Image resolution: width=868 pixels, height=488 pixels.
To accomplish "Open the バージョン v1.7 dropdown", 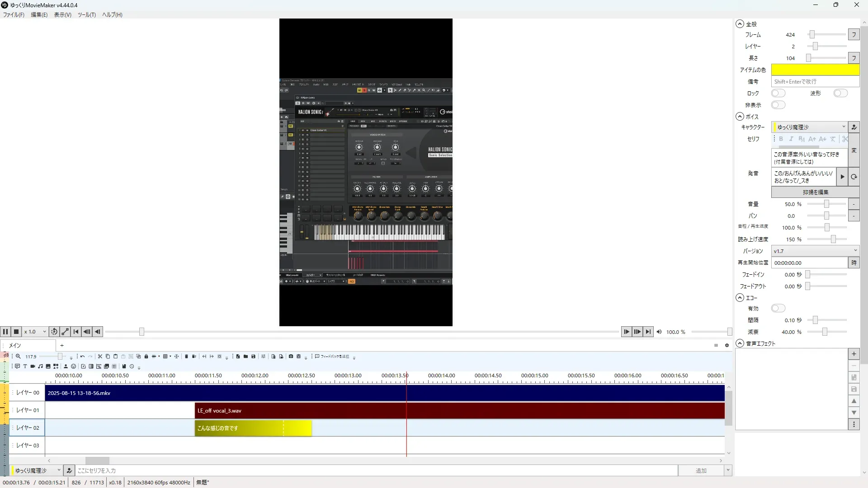I will [x=815, y=251].
